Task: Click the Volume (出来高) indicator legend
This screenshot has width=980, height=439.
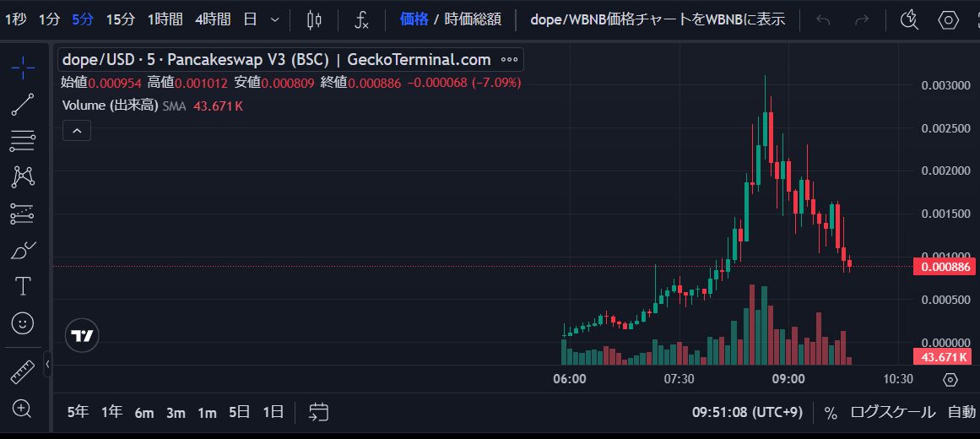Action: coord(111,106)
